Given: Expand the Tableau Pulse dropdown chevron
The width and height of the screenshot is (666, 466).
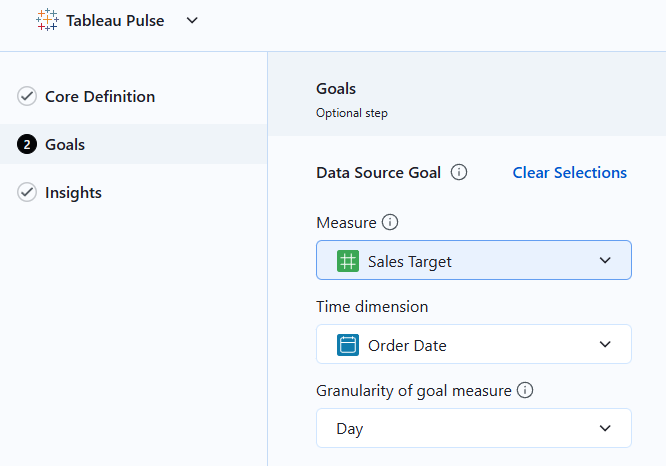Looking at the screenshot, I should (x=192, y=20).
